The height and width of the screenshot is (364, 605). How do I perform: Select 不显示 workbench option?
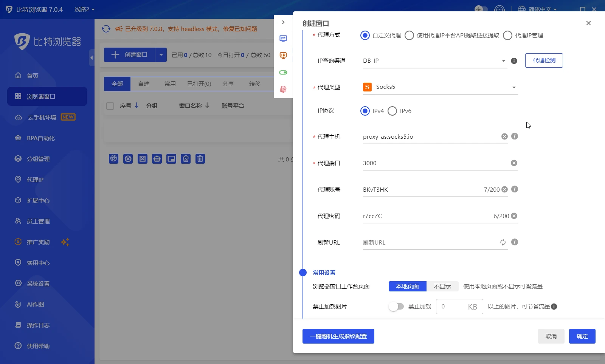tap(442, 287)
